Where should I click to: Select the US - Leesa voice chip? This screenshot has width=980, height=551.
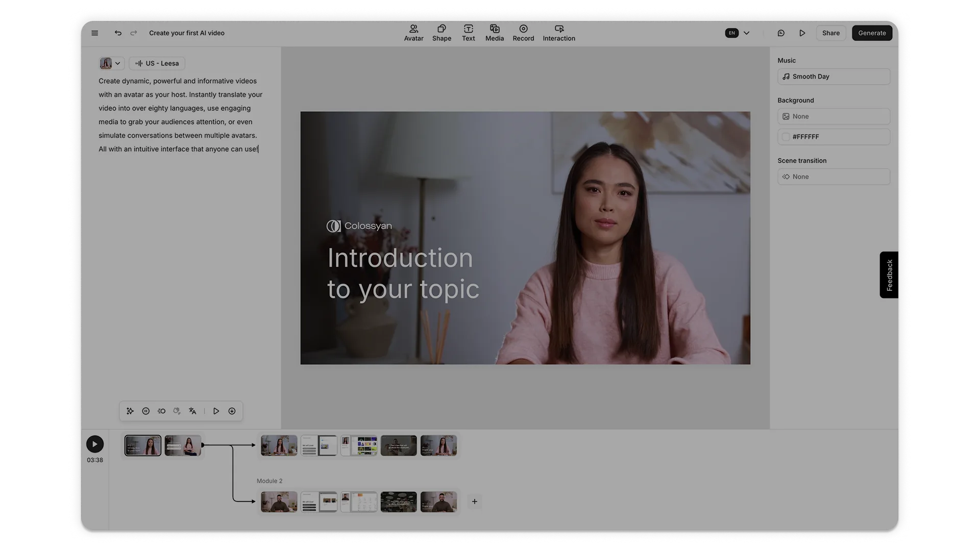click(x=157, y=63)
